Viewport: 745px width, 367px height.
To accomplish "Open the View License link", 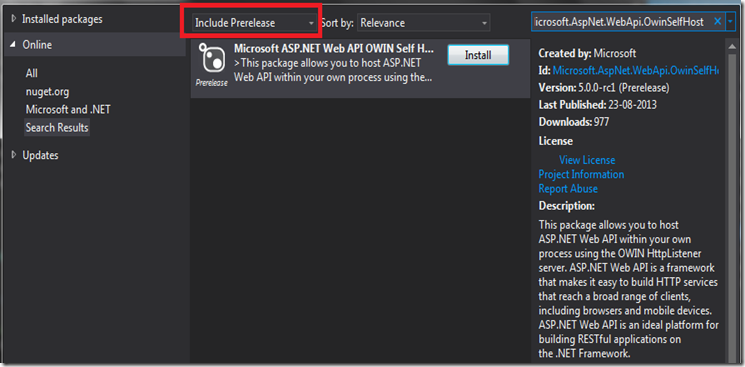I will 587,160.
